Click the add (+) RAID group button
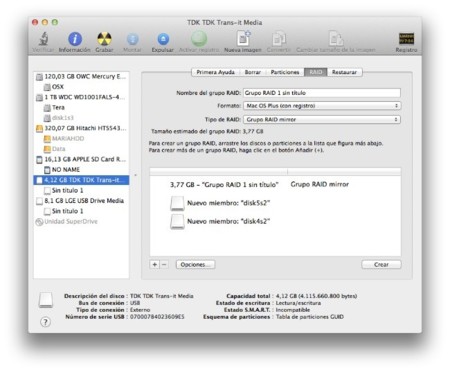Screen dimensions: 450x372 155,264
